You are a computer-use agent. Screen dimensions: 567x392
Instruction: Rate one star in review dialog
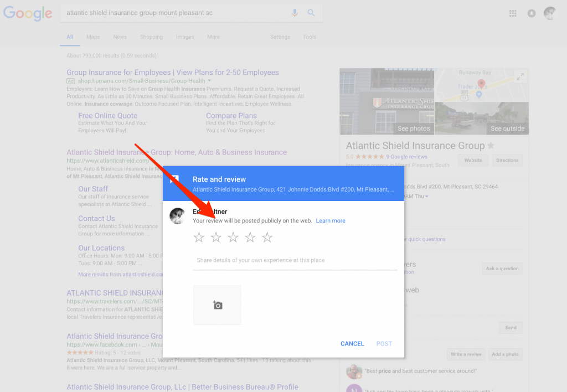point(199,237)
